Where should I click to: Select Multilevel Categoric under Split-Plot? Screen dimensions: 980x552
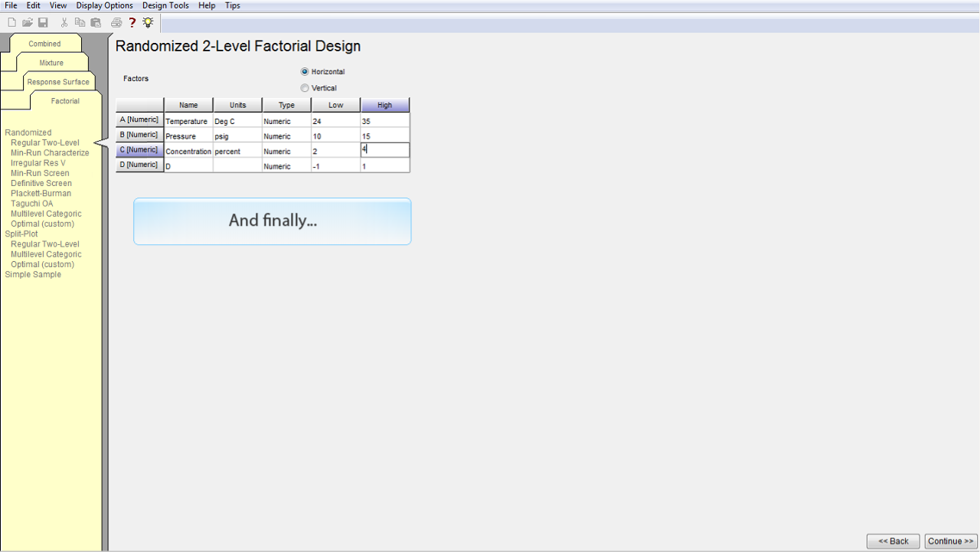tap(46, 254)
